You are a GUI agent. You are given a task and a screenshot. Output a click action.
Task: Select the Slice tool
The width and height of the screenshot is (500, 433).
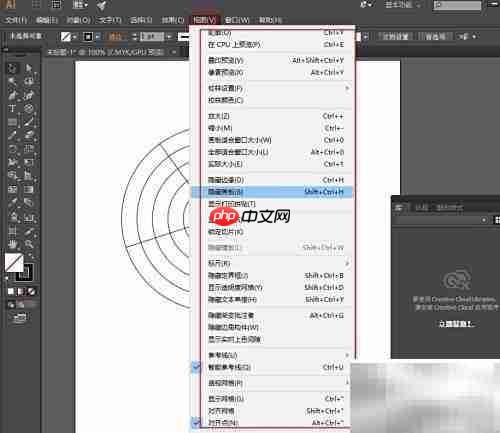(x=29, y=231)
